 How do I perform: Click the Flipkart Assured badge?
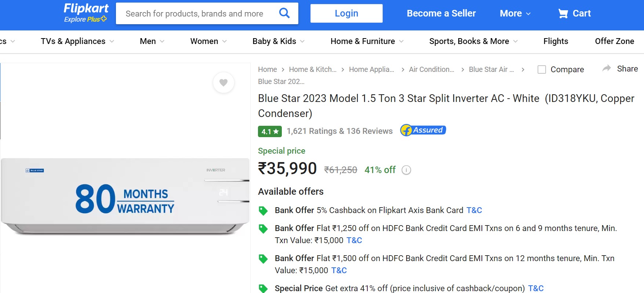point(423,130)
